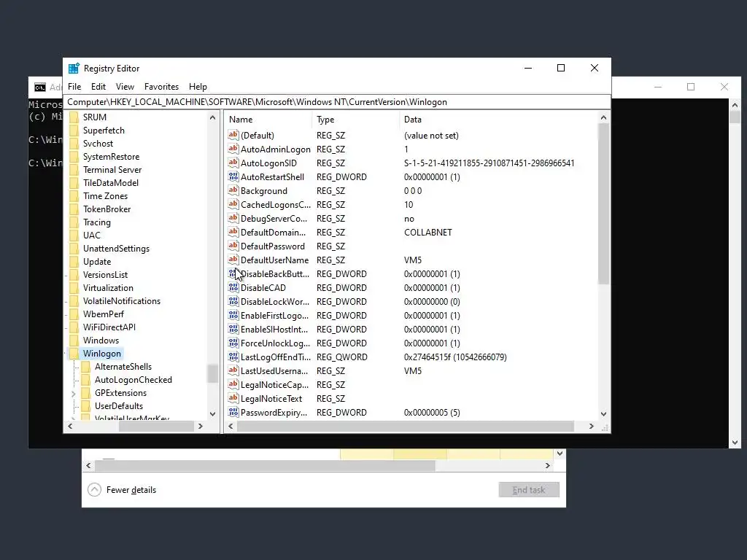
Task: Click the End task button
Action: click(x=529, y=489)
